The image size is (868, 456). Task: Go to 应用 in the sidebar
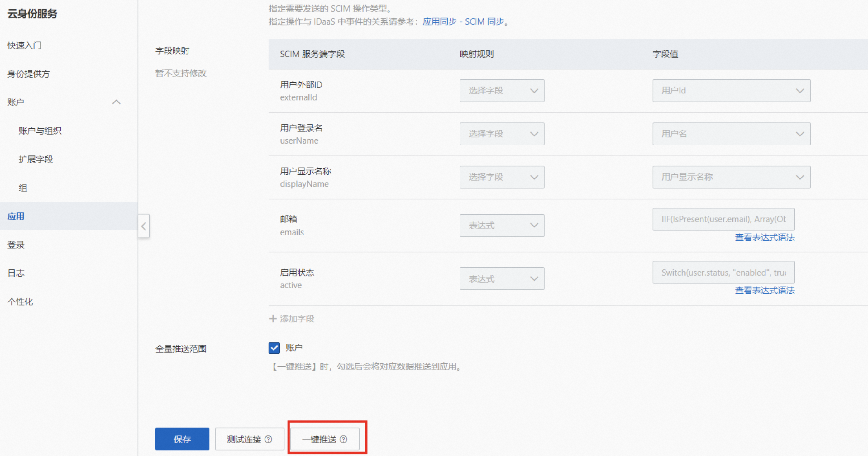pos(16,216)
